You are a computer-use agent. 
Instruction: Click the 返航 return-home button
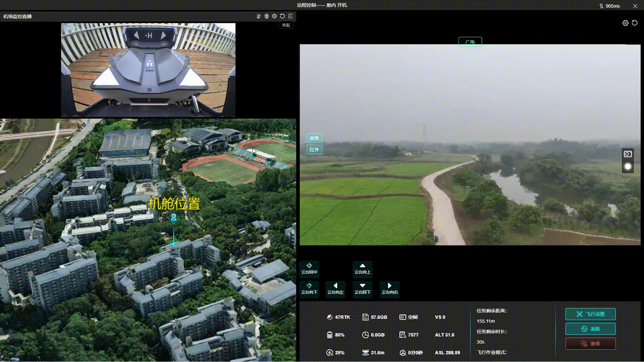(591, 329)
